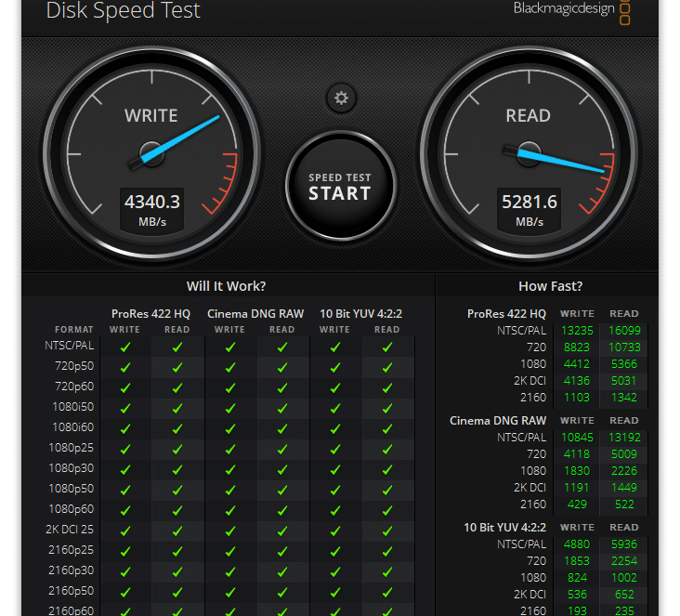Image resolution: width=680 pixels, height=616 pixels.
Task: Click the 720p60 row label
Action: click(74, 387)
